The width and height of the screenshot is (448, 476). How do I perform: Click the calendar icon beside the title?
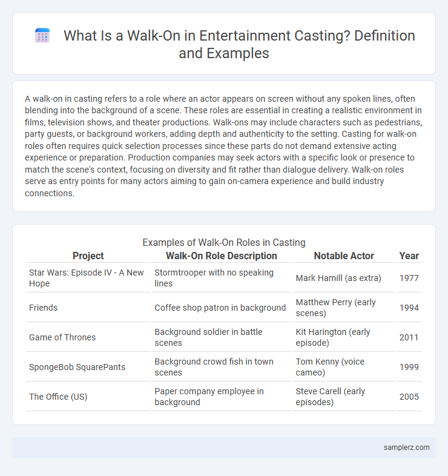(42, 35)
